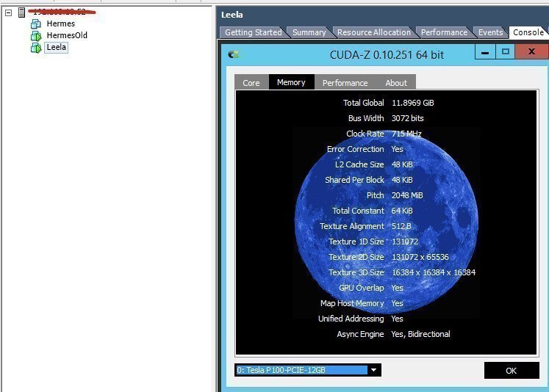Viewport: 549px width, 392px height.
Task: Open the Resource Allocation tab
Action: pyautogui.click(x=374, y=32)
